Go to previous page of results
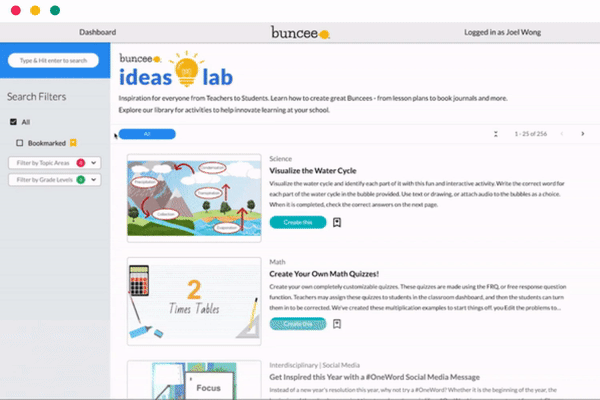Viewport: 600px width, 400px height. [x=562, y=134]
